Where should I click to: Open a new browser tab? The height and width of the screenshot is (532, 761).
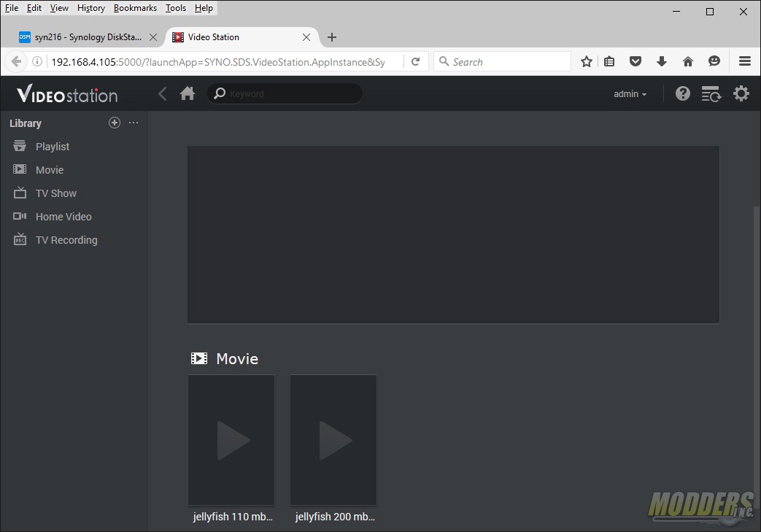tap(332, 37)
